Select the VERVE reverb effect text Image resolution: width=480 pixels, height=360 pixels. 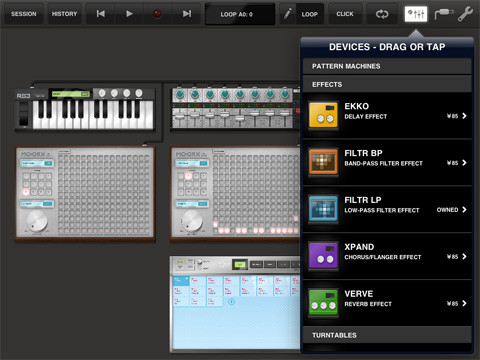click(x=368, y=304)
